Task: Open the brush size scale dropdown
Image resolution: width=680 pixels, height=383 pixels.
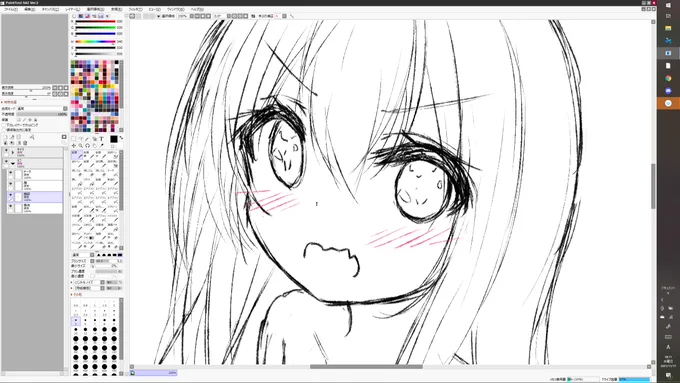Action: point(92,261)
